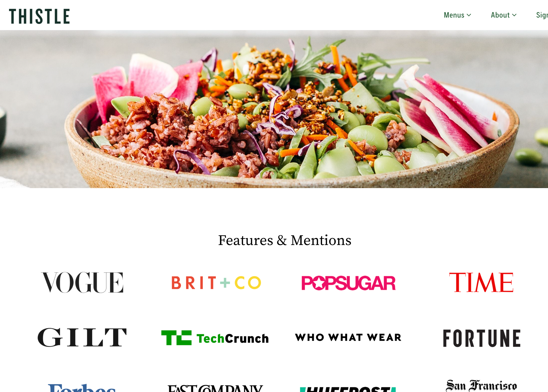Click the Features & Mentions heading
Image resolution: width=548 pixels, height=392 pixels.
(x=285, y=240)
